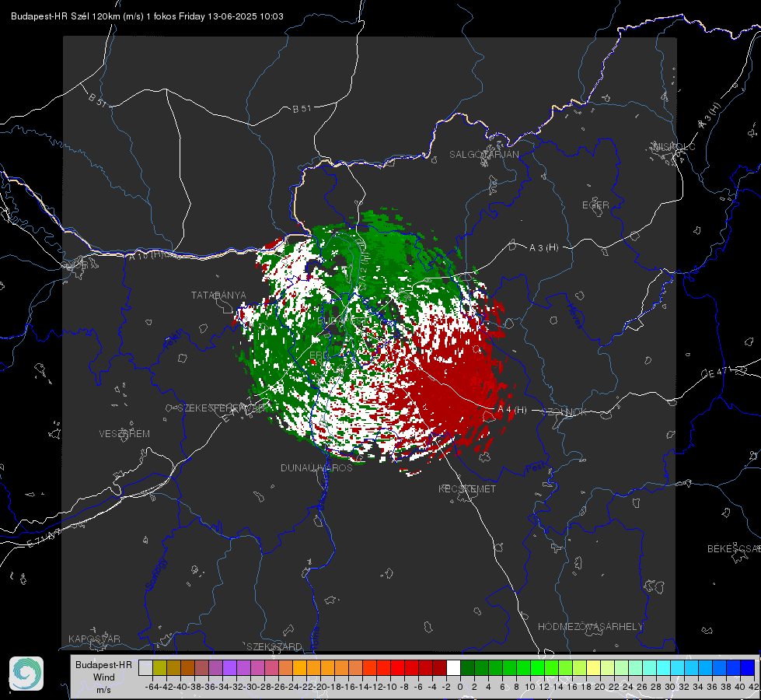Click the '42' legend value
The image size is (761, 700).
click(x=754, y=687)
